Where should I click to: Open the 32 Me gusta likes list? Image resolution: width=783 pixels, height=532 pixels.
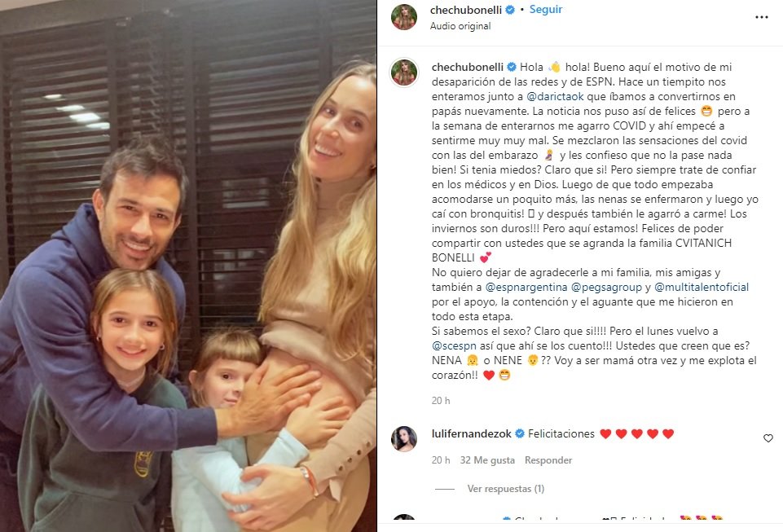point(487,460)
